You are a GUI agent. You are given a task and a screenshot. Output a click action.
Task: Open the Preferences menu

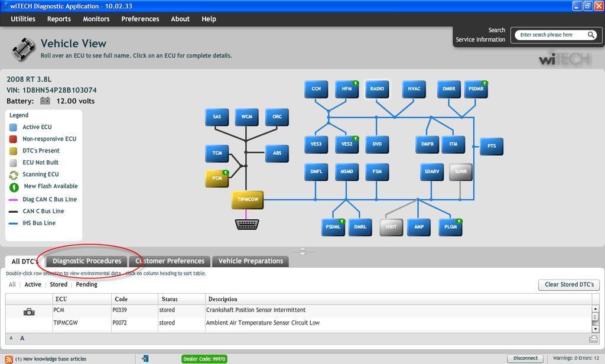[140, 19]
